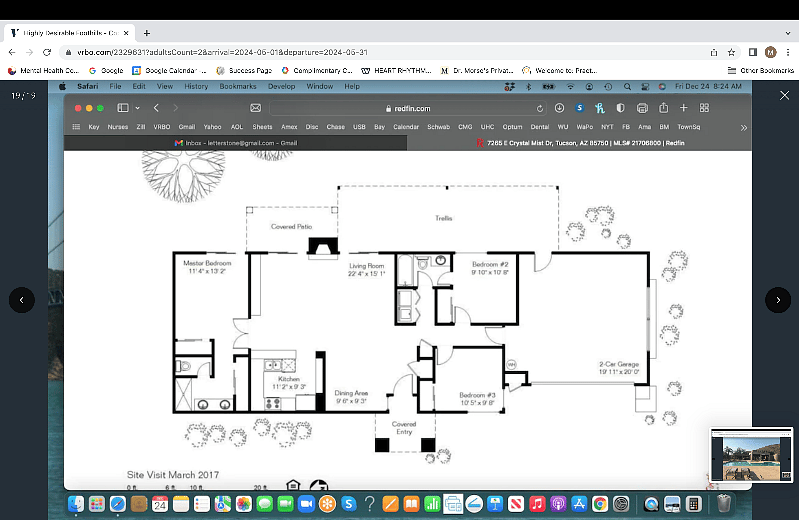Open the Google bookmark
This screenshot has width=799, height=520.
point(106,70)
